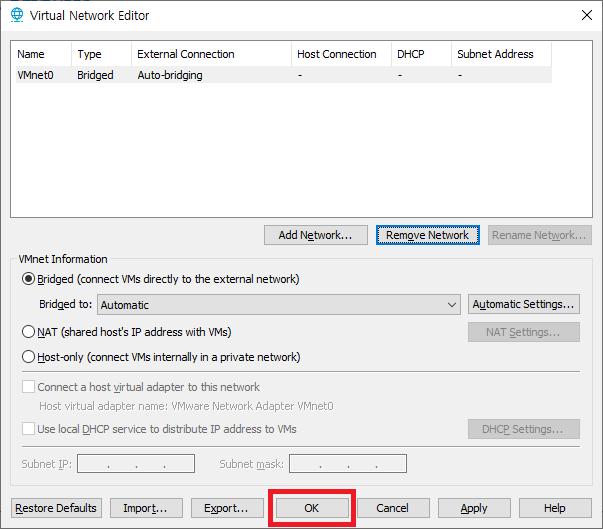Click NAT Settings button
This screenshot has width=603, height=529.
[x=524, y=332]
